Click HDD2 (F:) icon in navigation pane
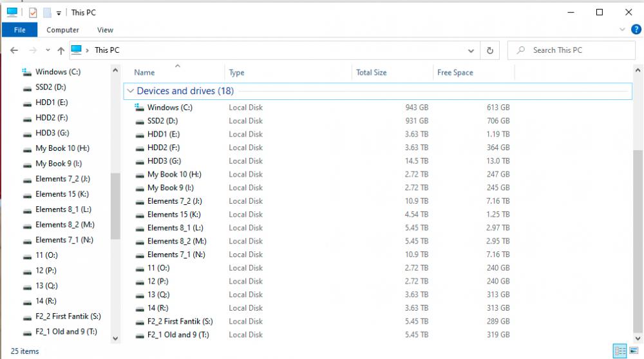This screenshot has height=359, width=644. click(x=27, y=119)
